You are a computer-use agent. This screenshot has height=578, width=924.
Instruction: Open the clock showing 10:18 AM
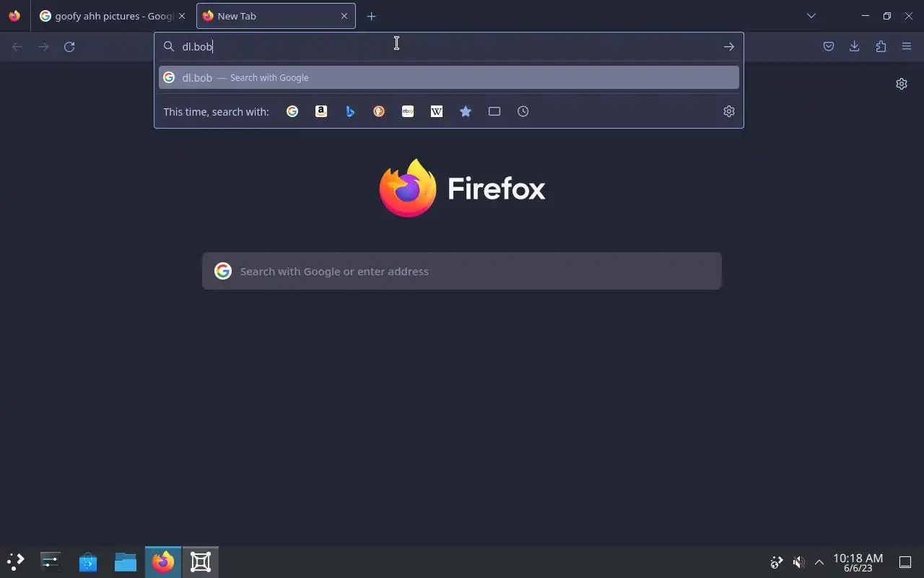[858, 562]
